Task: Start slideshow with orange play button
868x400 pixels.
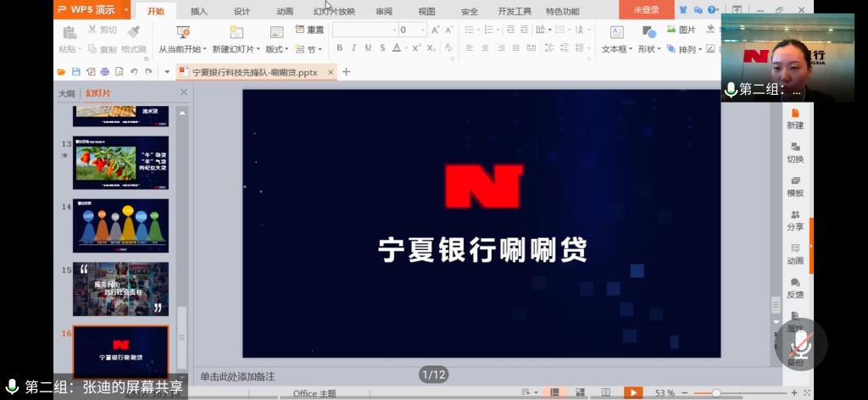Action: coord(632,392)
